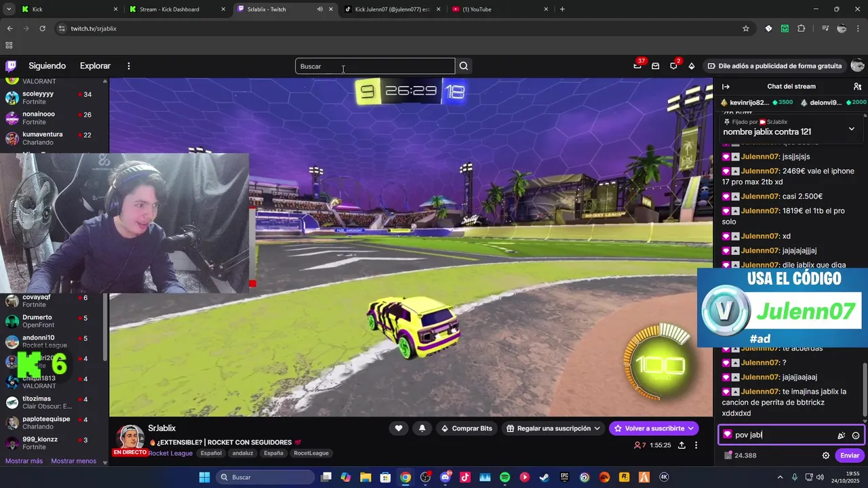The width and height of the screenshot is (868, 488).
Task: Open titozimas channel in sidebar
Action: pos(54,403)
